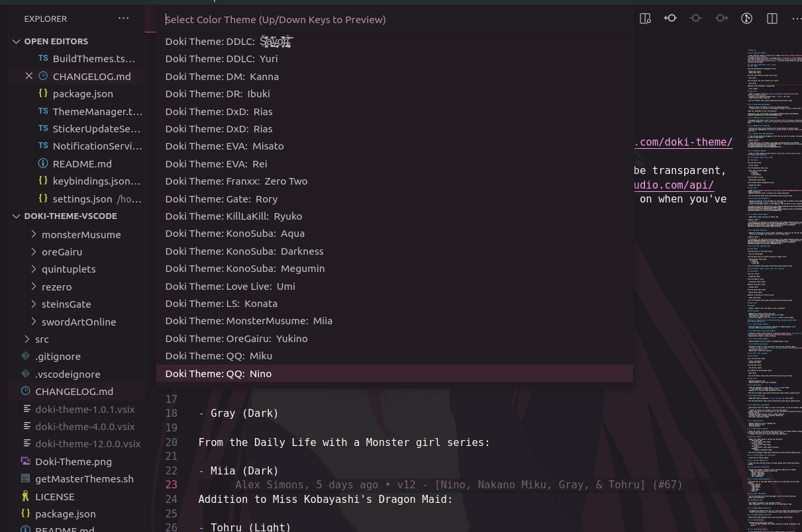
Task: Select Doki Theme: EVA: Misato
Action: [395, 146]
